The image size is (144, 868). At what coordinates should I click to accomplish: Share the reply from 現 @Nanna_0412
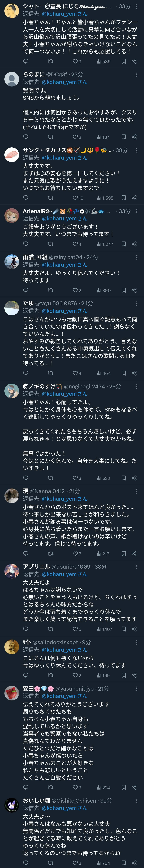(x=134, y=554)
